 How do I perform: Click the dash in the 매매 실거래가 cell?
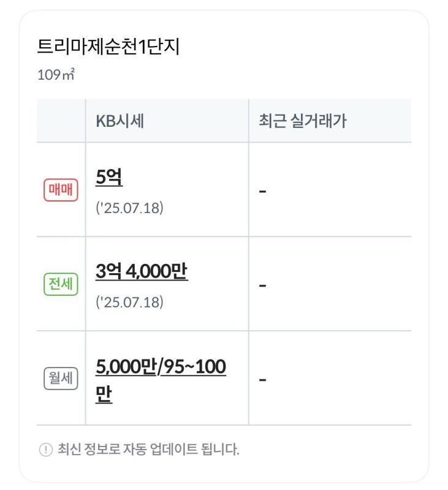pos(262,191)
